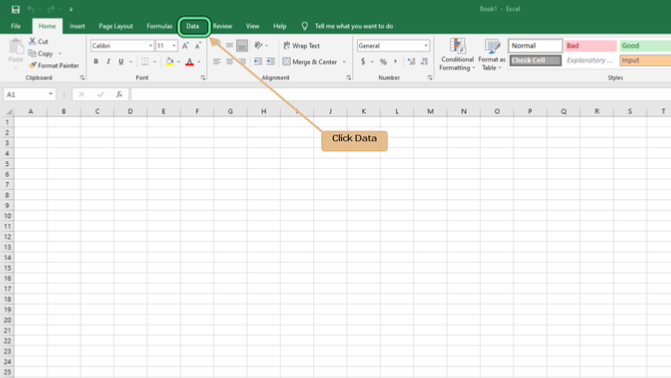Click the Insert Function fx icon
The height and width of the screenshot is (378, 671).
coord(119,94)
